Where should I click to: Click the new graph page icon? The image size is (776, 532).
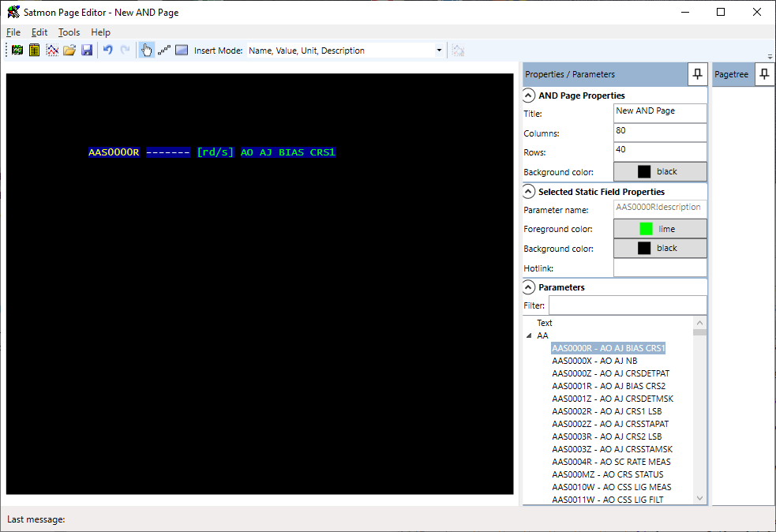point(52,51)
